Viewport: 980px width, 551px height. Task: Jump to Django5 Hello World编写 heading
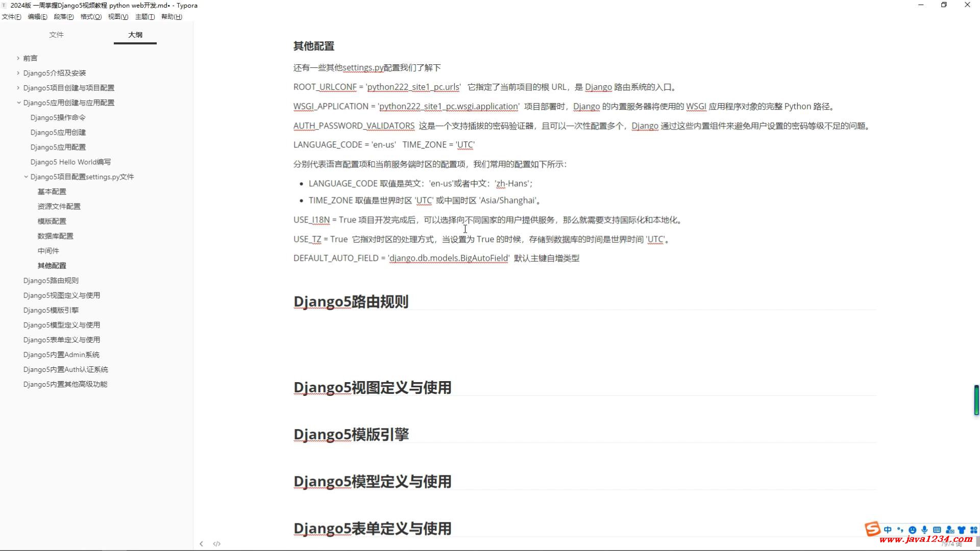coord(70,162)
